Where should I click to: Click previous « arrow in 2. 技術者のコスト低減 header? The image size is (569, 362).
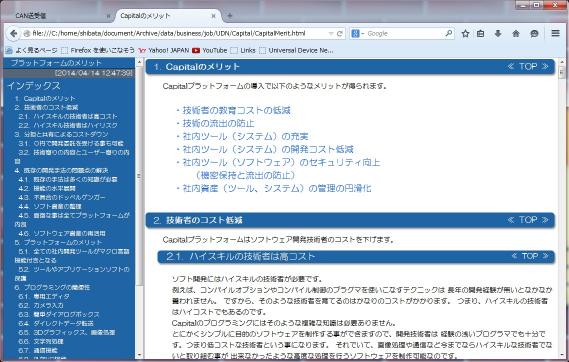[x=511, y=220]
